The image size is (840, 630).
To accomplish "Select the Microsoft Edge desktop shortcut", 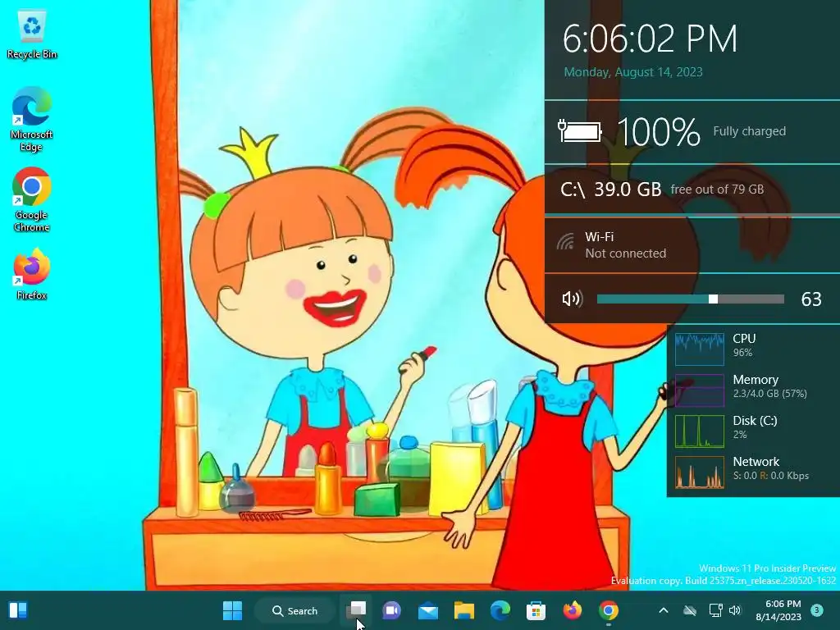I will [32, 120].
